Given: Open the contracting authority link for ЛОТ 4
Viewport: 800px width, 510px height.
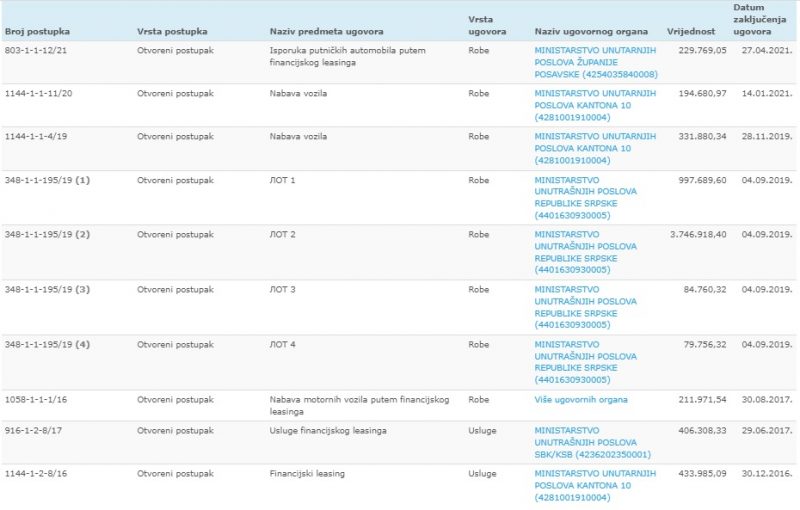Looking at the screenshot, I should (586, 364).
